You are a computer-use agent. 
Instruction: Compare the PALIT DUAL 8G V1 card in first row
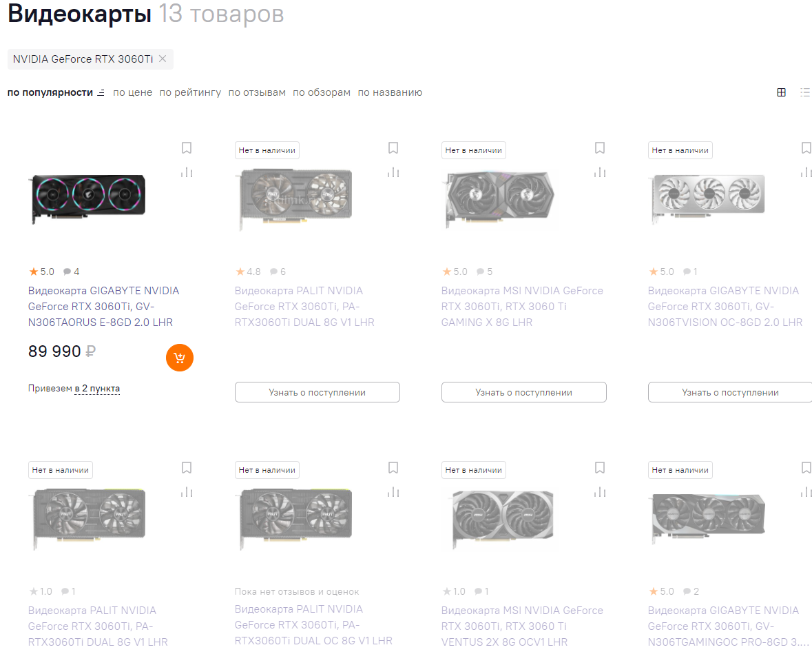[393, 172]
